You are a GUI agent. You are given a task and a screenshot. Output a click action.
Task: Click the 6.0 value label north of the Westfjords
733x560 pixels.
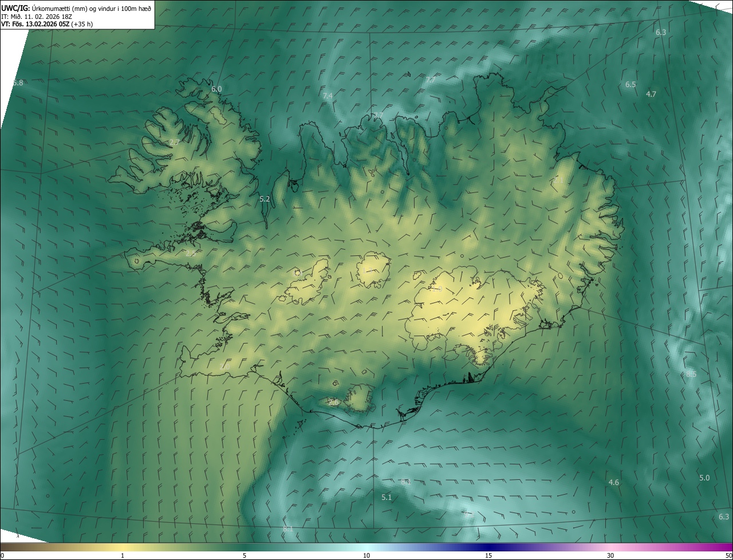click(216, 89)
